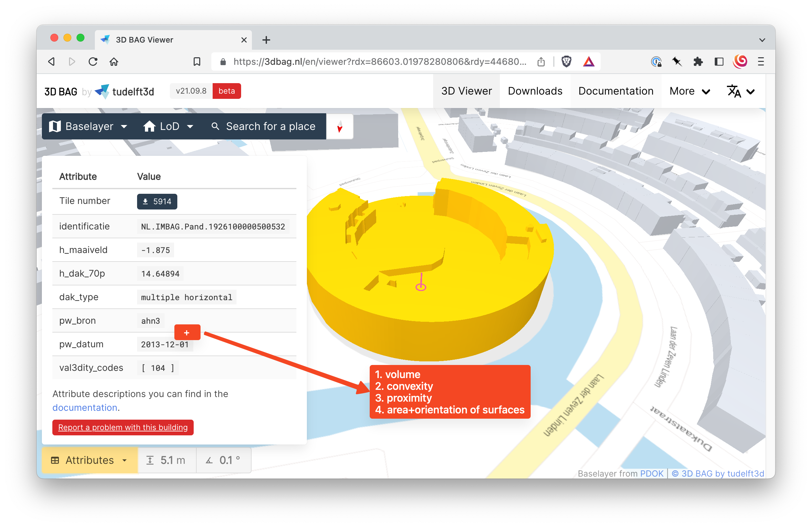
Task: Toggle the Attributes panel dropdown
Action: (x=90, y=461)
